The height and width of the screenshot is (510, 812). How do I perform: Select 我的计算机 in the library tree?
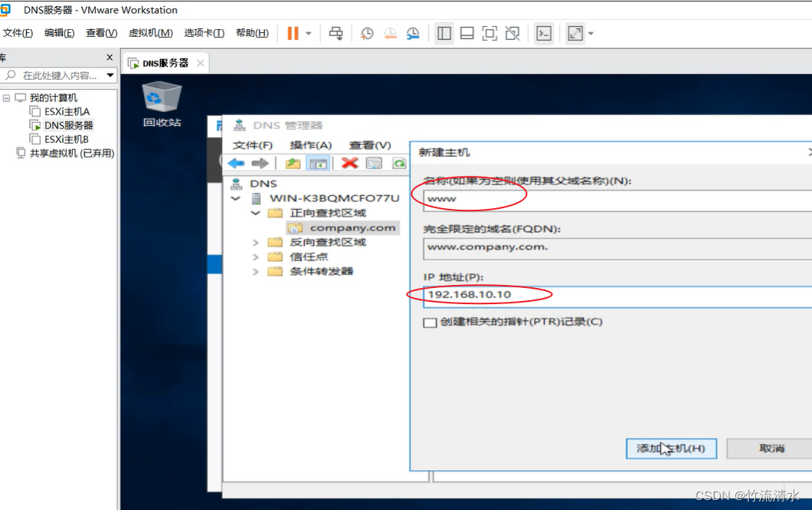(53, 98)
